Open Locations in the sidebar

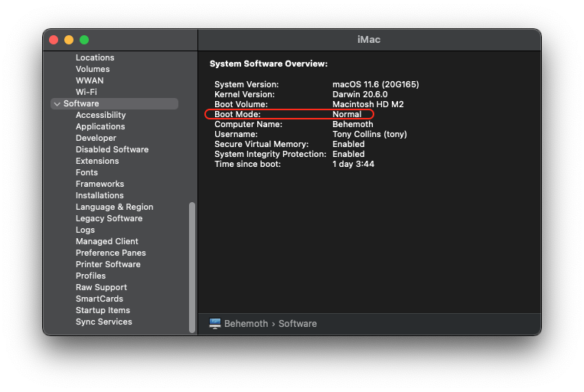point(95,57)
